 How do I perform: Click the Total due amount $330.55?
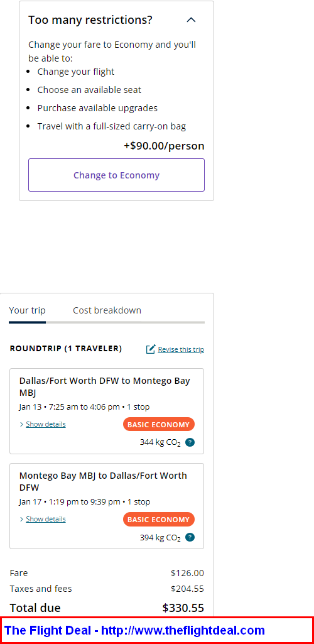[x=183, y=608]
